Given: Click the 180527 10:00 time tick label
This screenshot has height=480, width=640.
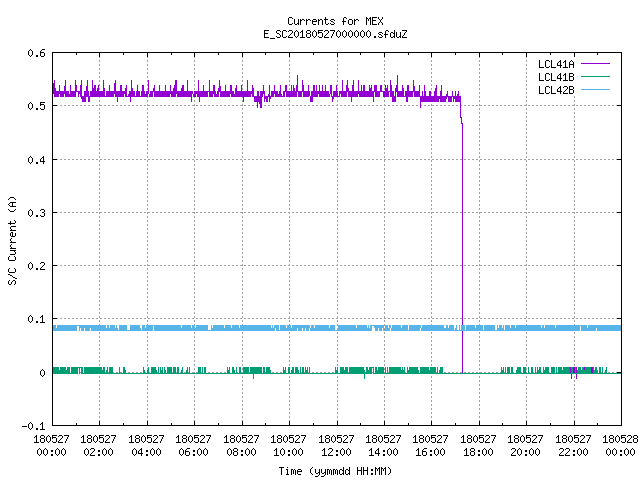Looking at the screenshot, I should (288, 446).
